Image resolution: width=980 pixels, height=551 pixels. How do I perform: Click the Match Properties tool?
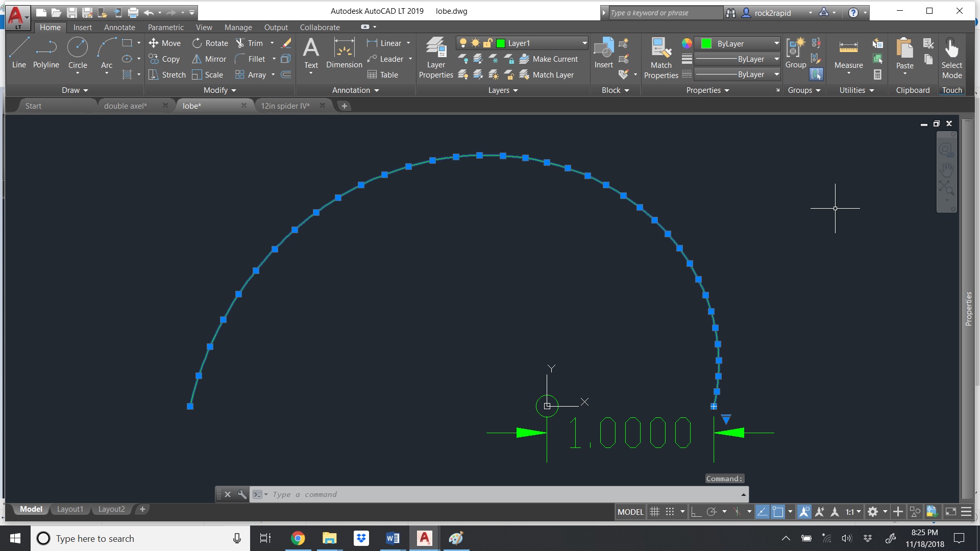coord(661,57)
